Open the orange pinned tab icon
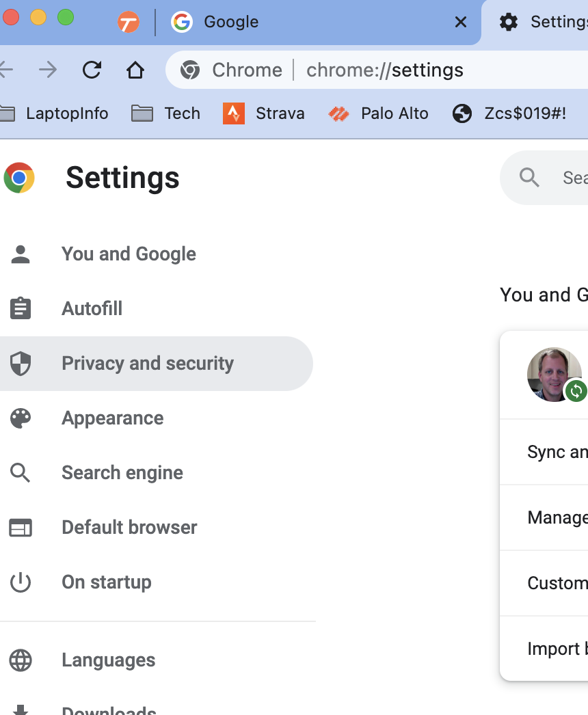This screenshot has width=588, height=715. point(128,22)
